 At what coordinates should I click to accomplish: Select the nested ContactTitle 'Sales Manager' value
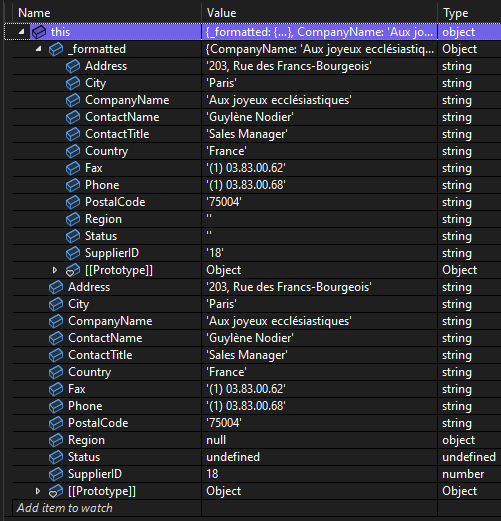(247, 134)
